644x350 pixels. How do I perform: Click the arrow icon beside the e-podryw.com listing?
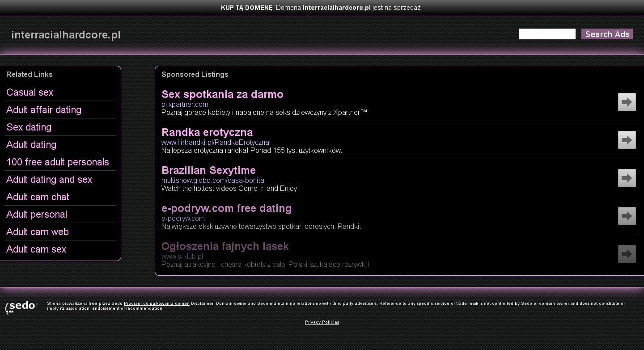[x=627, y=216]
